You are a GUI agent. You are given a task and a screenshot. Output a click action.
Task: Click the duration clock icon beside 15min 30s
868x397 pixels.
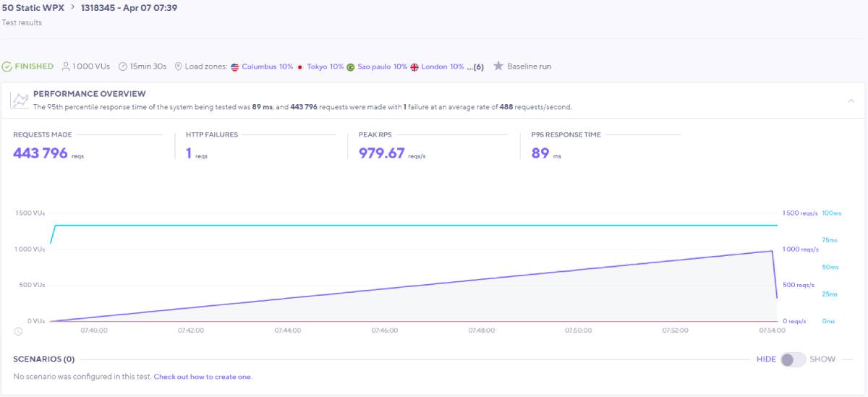pos(123,67)
